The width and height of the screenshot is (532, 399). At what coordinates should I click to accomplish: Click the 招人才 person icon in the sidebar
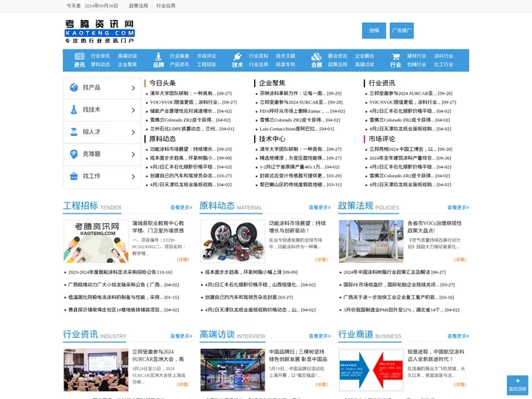pos(74,132)
